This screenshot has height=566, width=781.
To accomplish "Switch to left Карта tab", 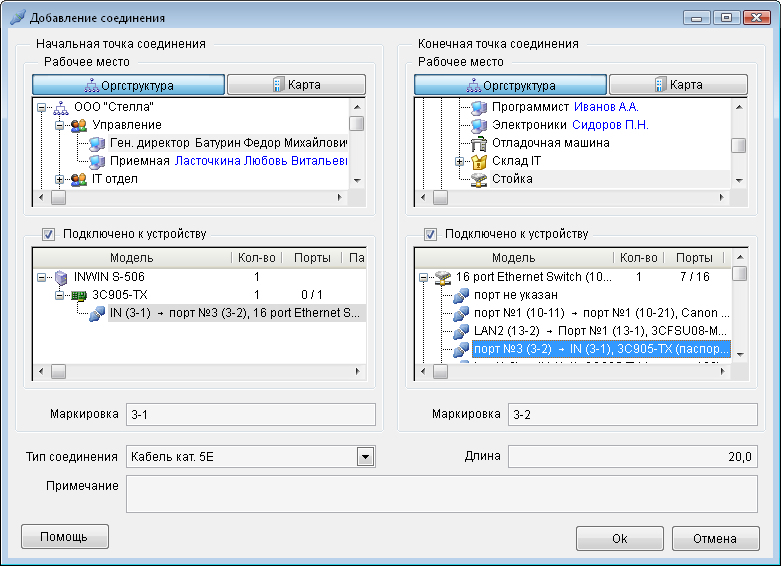I will [296, 85].
